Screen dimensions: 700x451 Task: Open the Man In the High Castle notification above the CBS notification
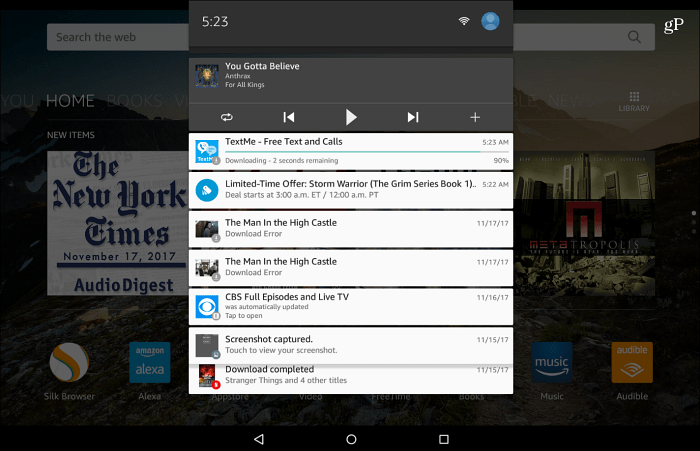pos(351,268)
